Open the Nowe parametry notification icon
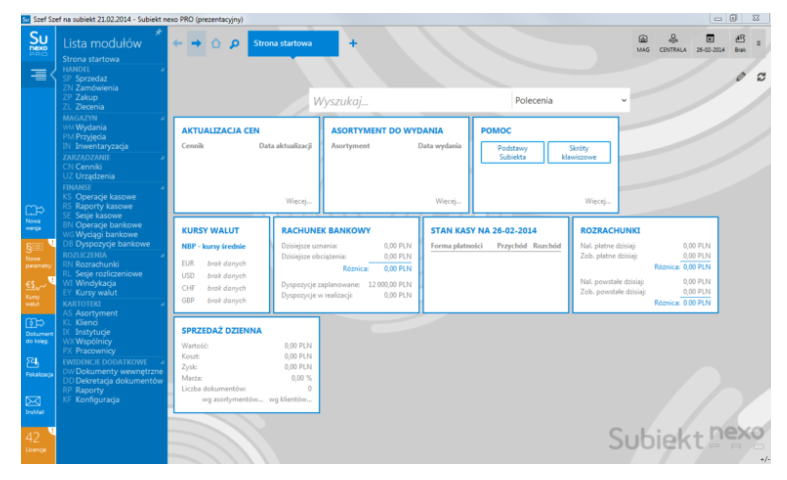Screen dimensions: 787x480 (x=38, y=256)
